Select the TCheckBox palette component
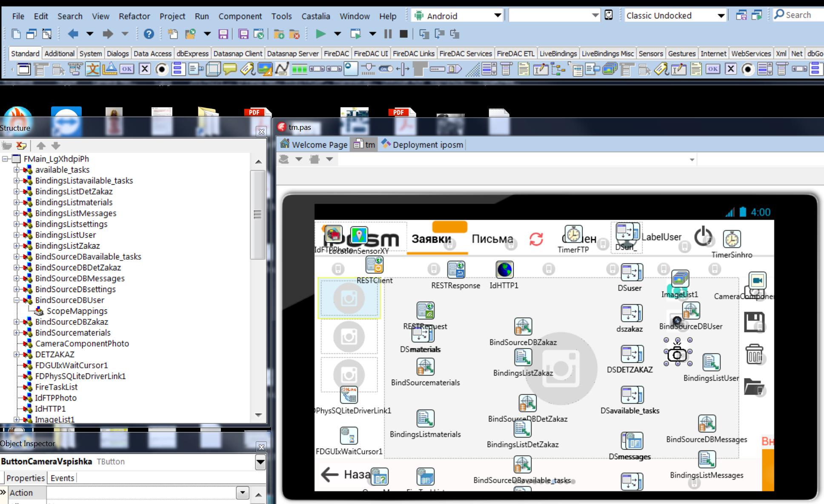The image size is (824, 504). pyautogui.click(x=145, y=69)
